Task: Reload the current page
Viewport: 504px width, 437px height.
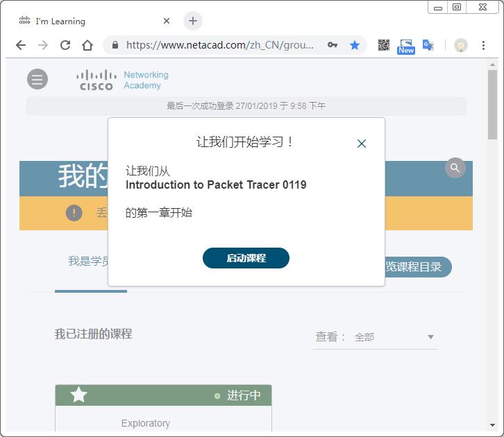Action: (65, 45)
